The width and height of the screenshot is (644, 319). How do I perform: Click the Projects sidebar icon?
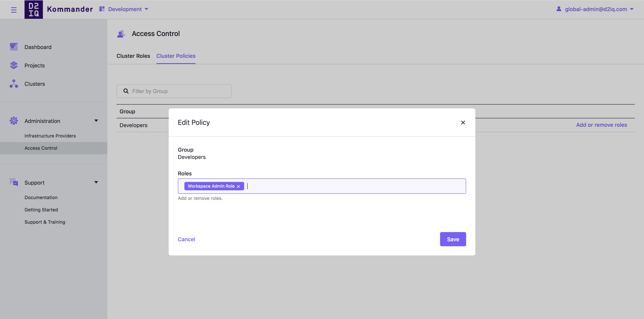click(x=14, y=65)
